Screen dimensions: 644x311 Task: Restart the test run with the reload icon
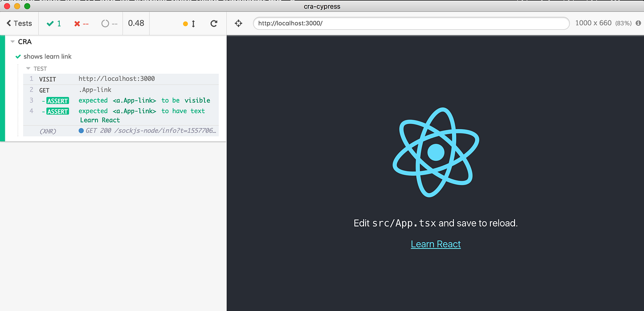(213, 23)
